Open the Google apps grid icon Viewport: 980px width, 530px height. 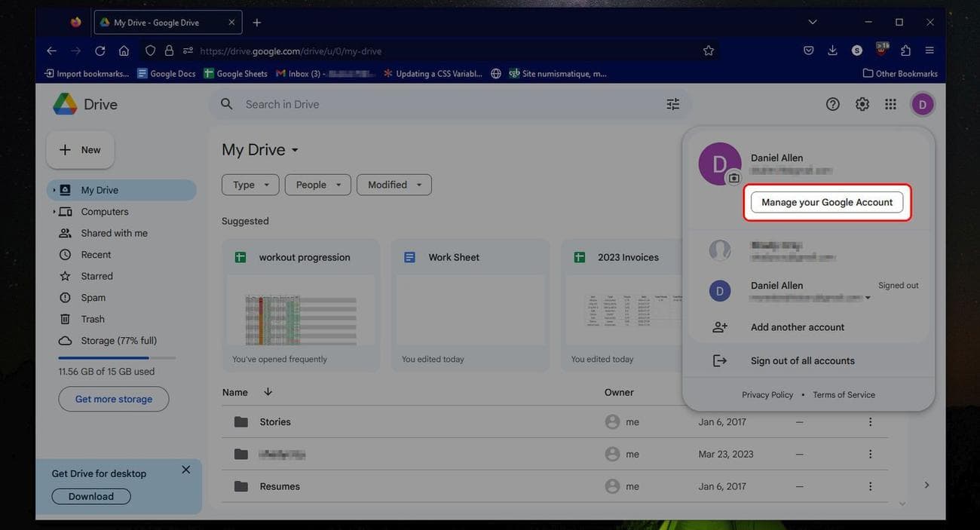point(890,104)
